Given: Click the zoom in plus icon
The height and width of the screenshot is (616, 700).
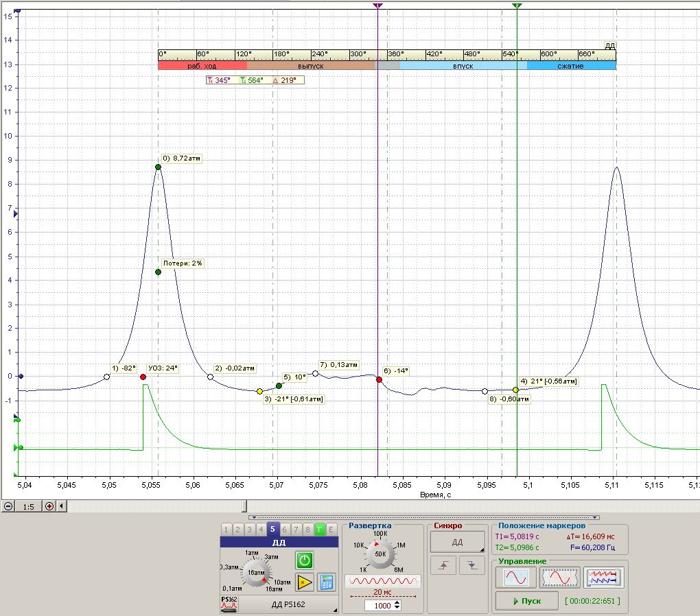Looking at the screenshot, I should coord(49,506).
